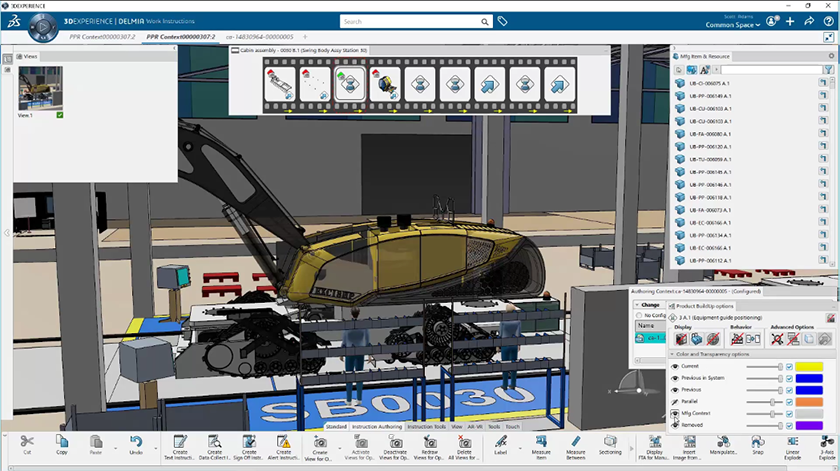Switch to the Instruction Authoring tab
Screen dimensions: 840x471
click(x=377, y=427)
